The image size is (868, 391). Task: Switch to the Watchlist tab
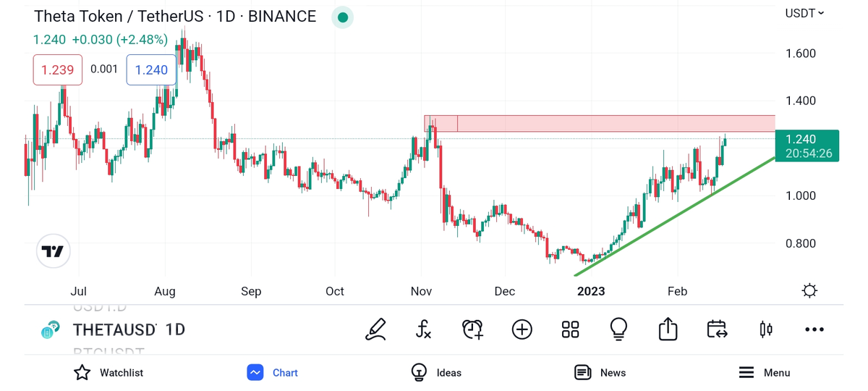click(x=109, y=372)
